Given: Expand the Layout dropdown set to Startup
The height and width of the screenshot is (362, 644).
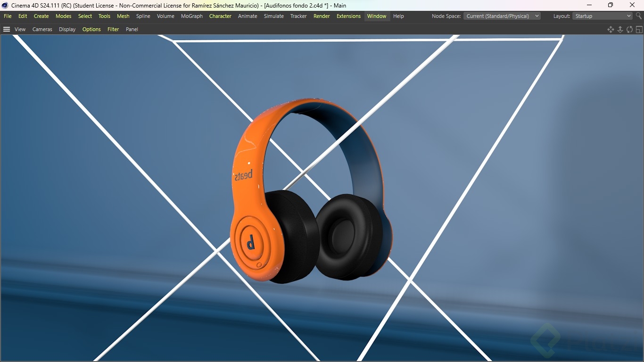Looking at the screenshot, I should (603, 16).
